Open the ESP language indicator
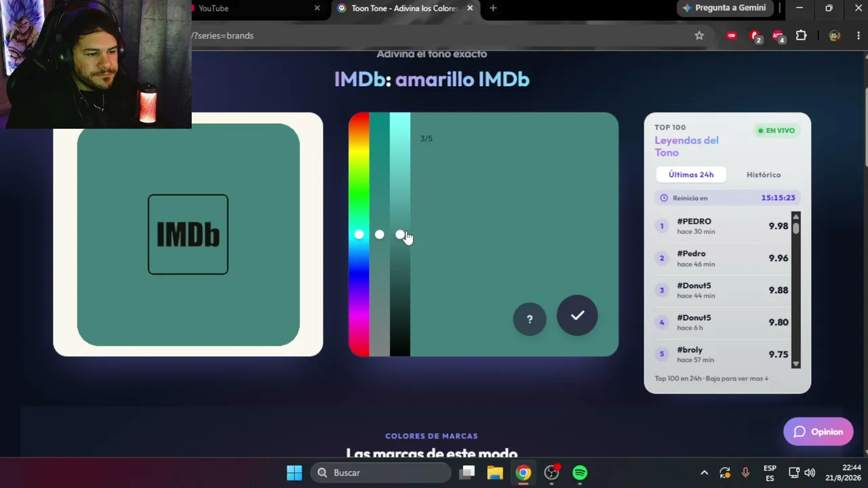Image resolution: width=868 pixels, height=488 pixels. [770, 472]
